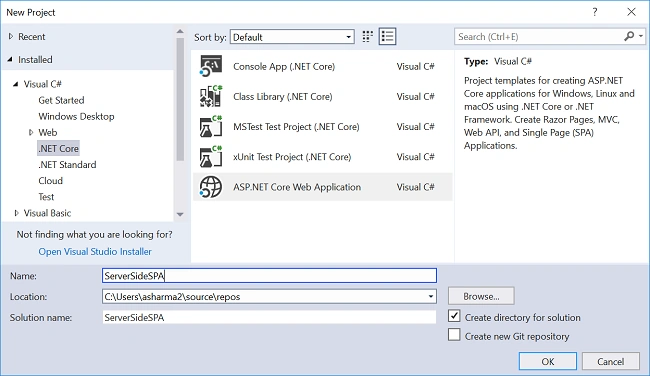Select Console App (.NET Core) text
Image resolution: width=650 pixels, height=376 pixels.
tap(284, 66)
